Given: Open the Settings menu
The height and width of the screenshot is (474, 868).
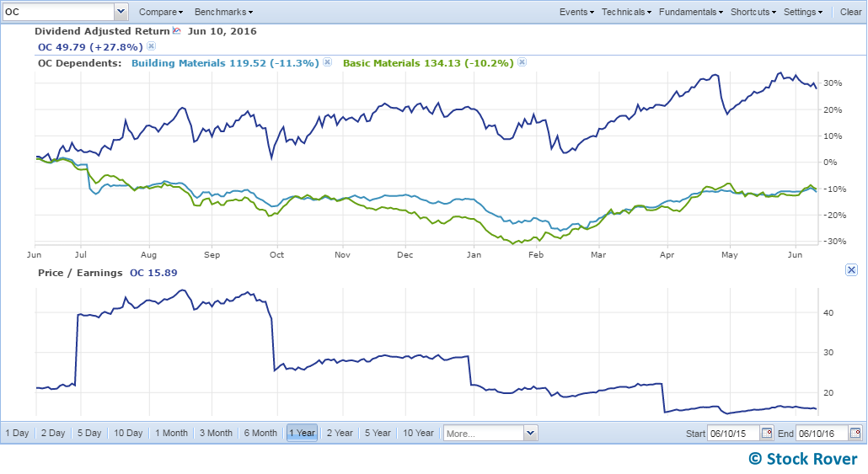Looking at the screenshot, I should click(802, 12).
